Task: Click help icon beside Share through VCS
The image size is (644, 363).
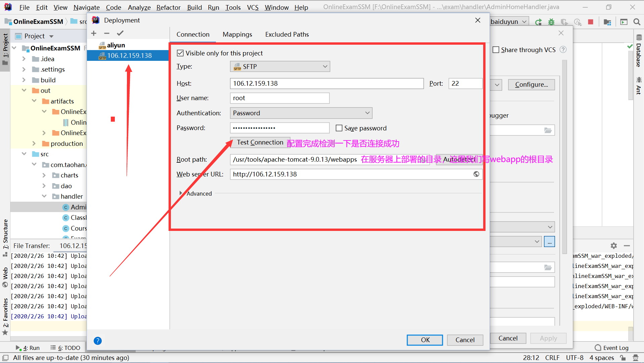Action: 563,50
